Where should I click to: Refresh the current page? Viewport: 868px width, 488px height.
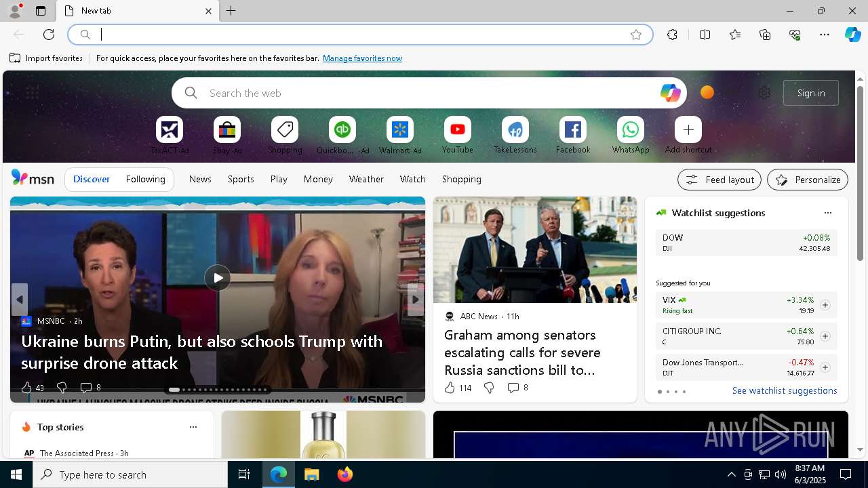(x=49, y=35)
